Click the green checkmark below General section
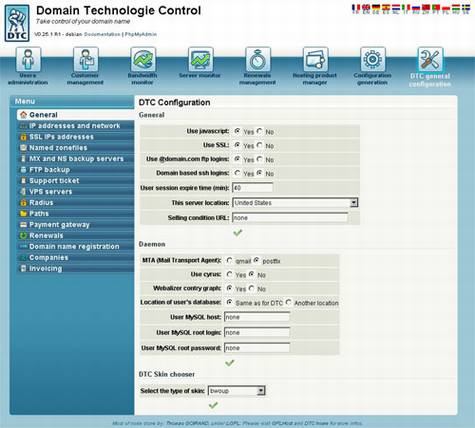 238,233
